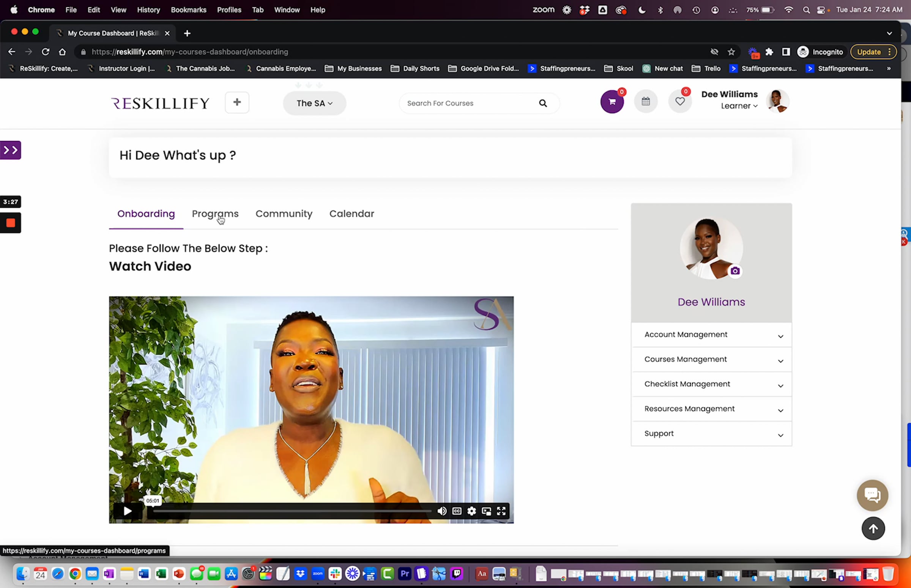The height and width of the screenshot is (588, 911).
Task: Toggle video fullscreen mode
Action: (501, 511)
